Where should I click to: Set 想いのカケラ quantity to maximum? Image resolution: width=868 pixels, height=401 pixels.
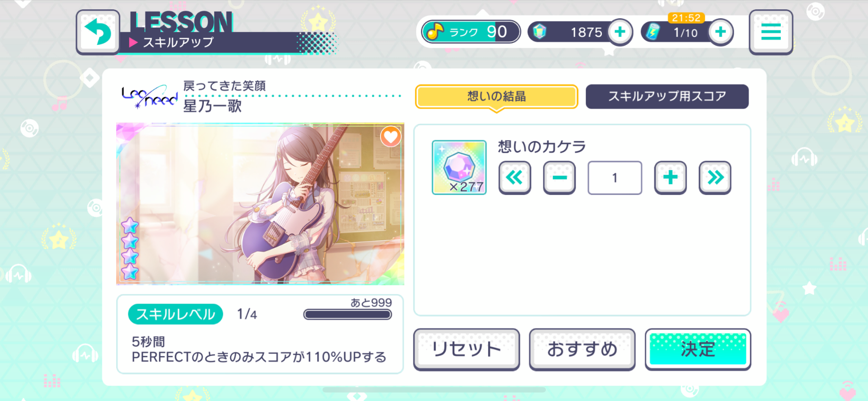[x=715, y=178]
